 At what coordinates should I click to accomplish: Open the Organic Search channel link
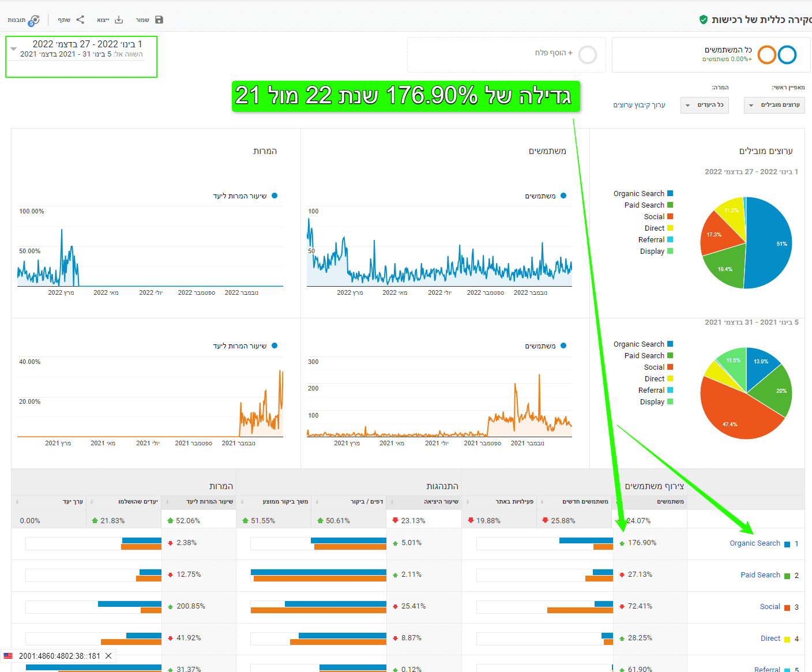coord(754,543)
